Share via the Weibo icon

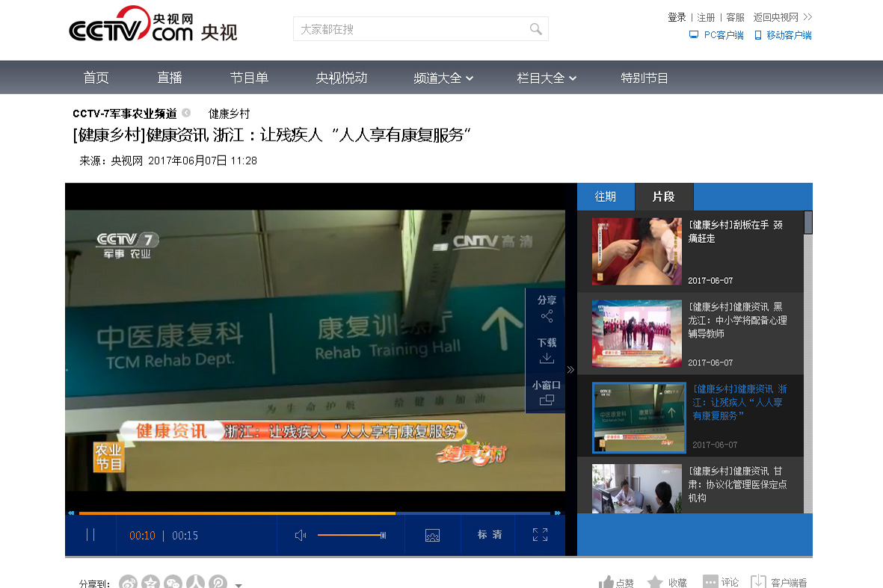pyautogui.click(x=129, y=582)
